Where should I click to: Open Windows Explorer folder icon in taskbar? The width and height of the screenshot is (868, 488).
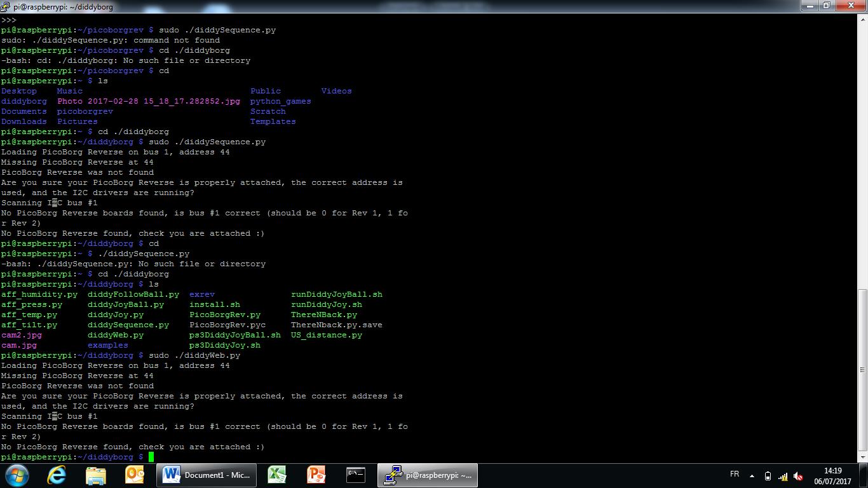96,475
